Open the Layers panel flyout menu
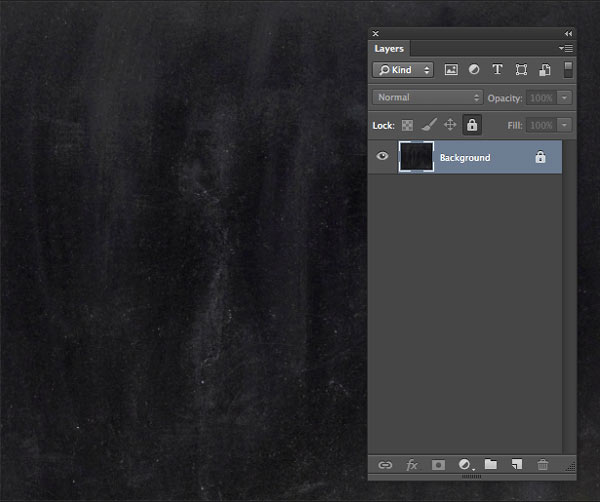 [x=567, y=48]
